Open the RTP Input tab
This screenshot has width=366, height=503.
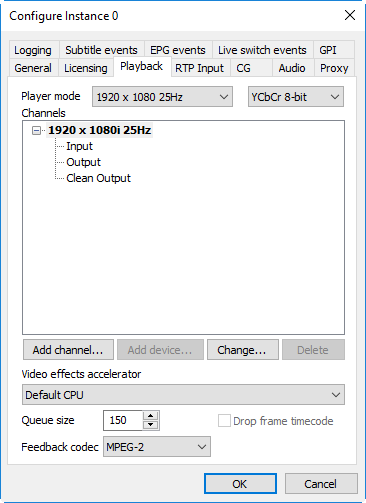pyautogui.click(x=200, y=68)
